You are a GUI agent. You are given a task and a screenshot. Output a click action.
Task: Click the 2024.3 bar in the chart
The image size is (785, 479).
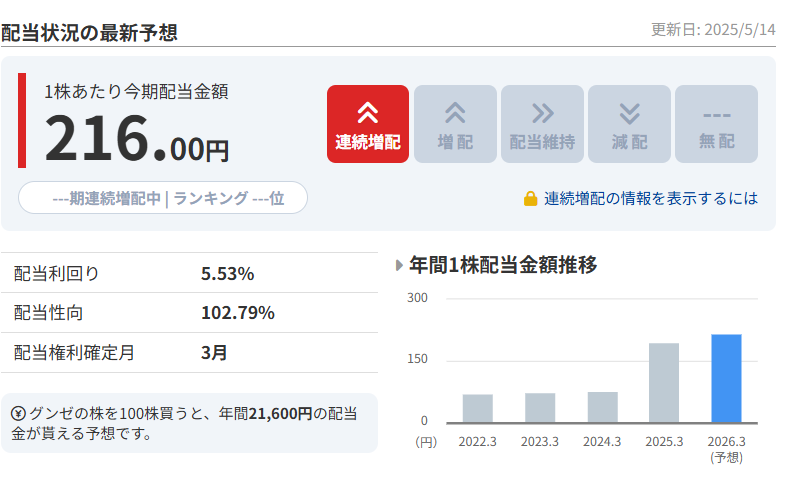pyautogui.click(x=602, y=406)
